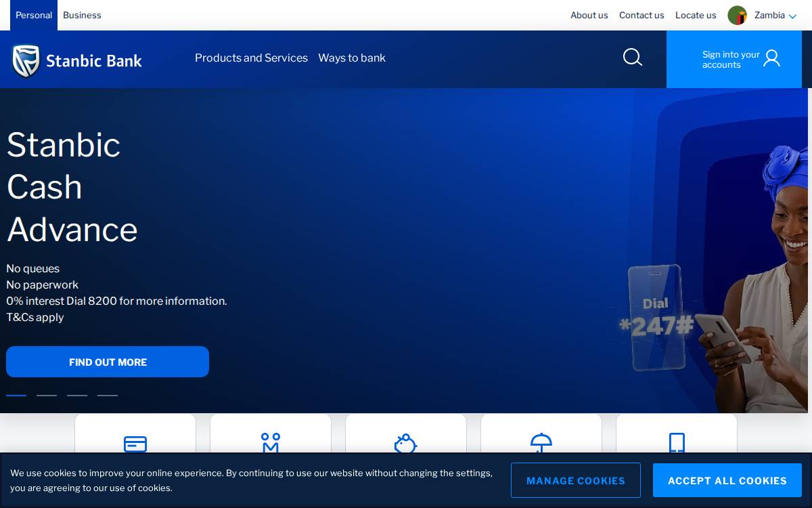Click the Stanbic Bank shield logo
This screenshot has height=508, width=812.
26,61
